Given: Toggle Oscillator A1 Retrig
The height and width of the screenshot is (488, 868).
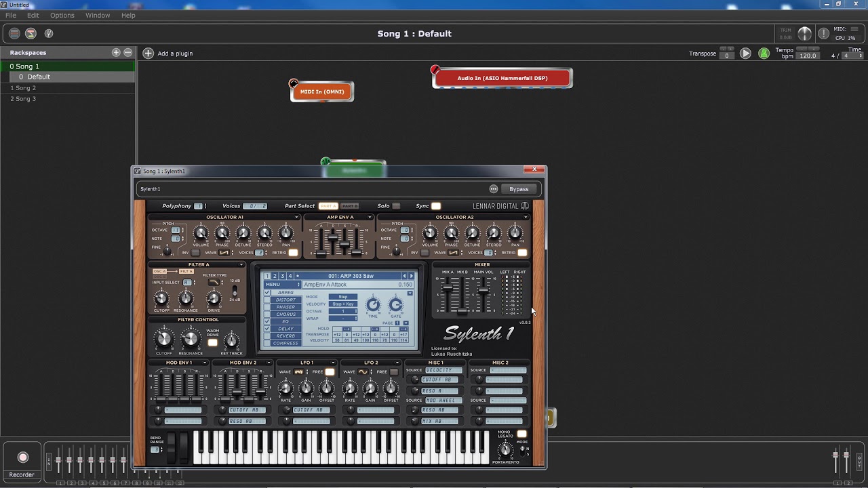Looking at the screenshot, I should tap(293, 253).
